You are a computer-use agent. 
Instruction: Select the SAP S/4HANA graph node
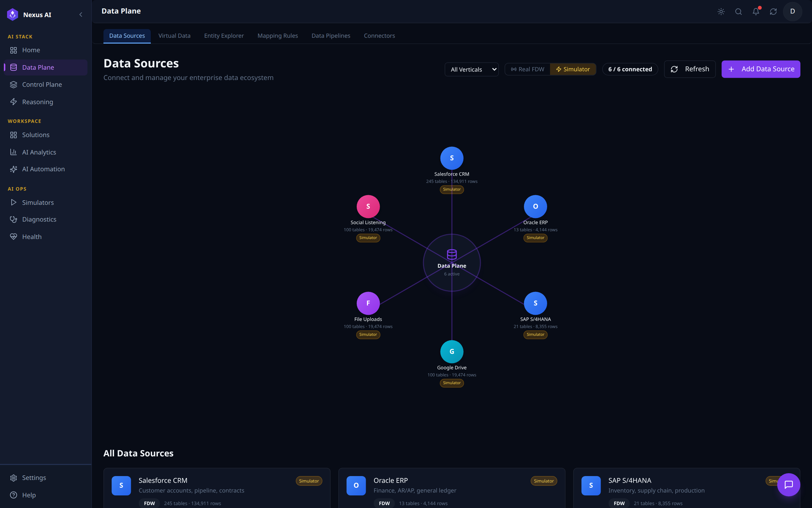coord(536,304)
